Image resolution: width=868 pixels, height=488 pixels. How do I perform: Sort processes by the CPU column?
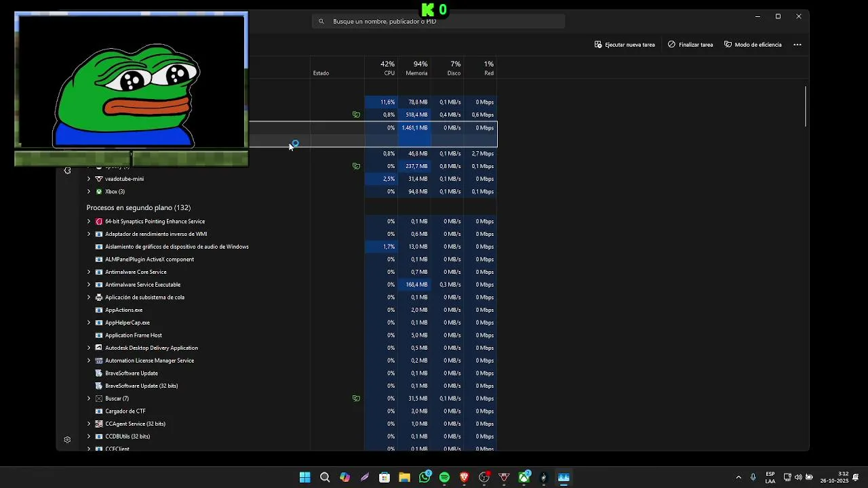381,68
